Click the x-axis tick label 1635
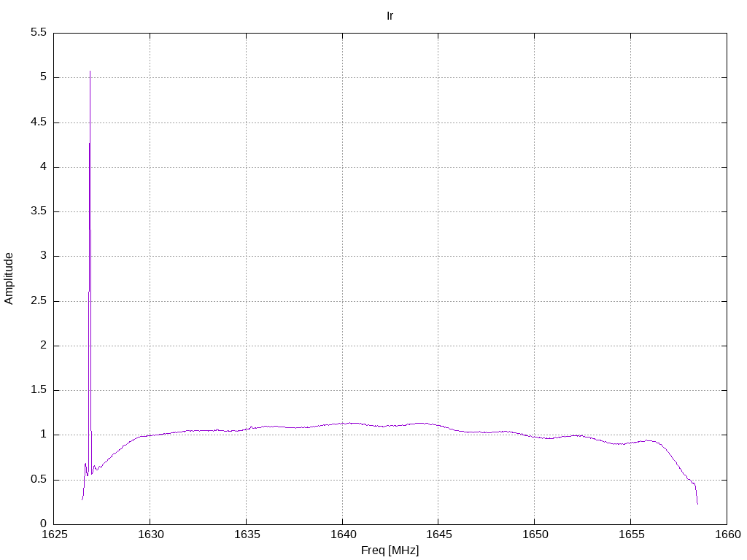Image resolution: width=747 pixels, height=560 pixels. [247, 534]
